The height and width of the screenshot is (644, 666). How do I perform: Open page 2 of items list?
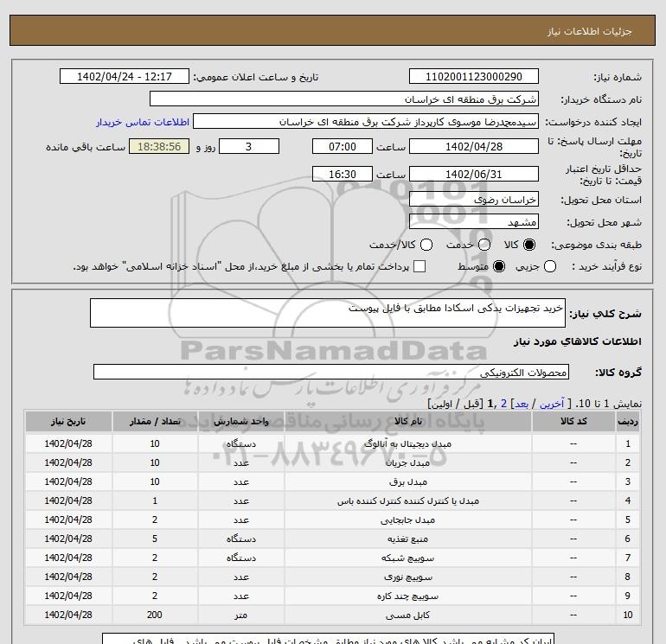tap(503, 404)
